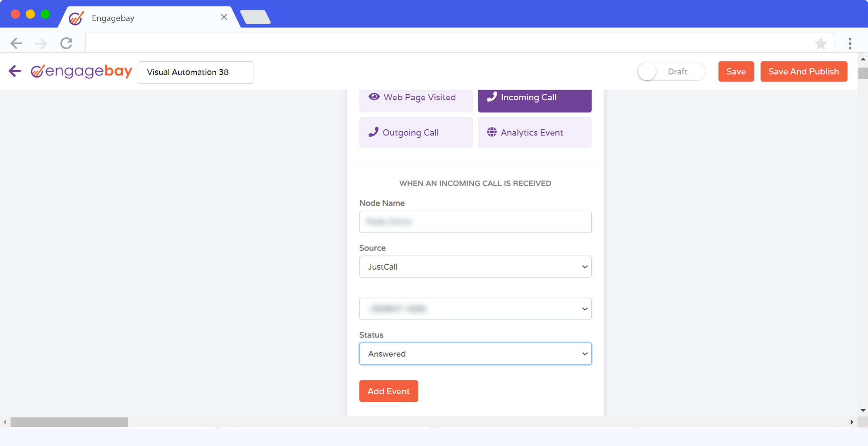This screenshot has width=868, height=446.
Task: Click the browser back arrow
Action: point(16,43)
